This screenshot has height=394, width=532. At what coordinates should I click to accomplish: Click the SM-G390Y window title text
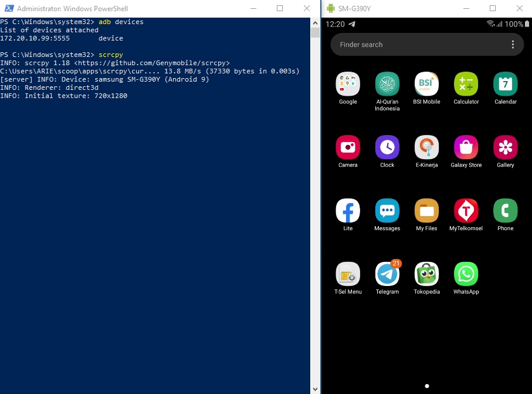pos(354,8)
